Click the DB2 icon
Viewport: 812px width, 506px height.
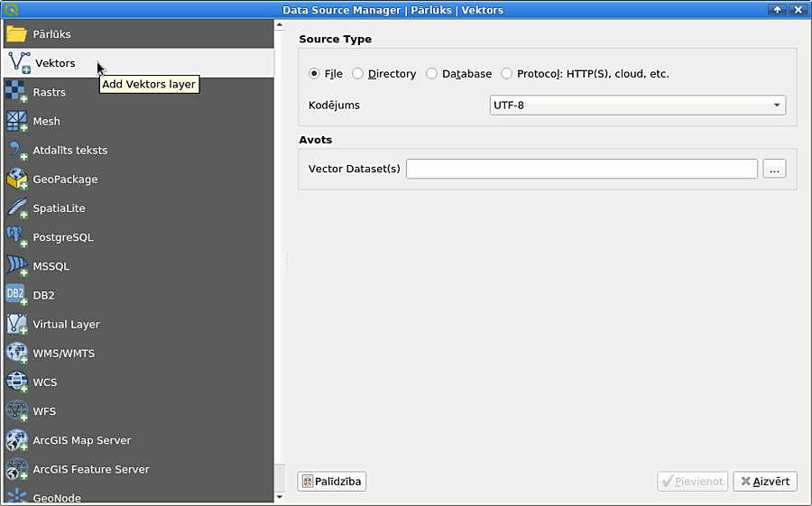tap(16, 295)
